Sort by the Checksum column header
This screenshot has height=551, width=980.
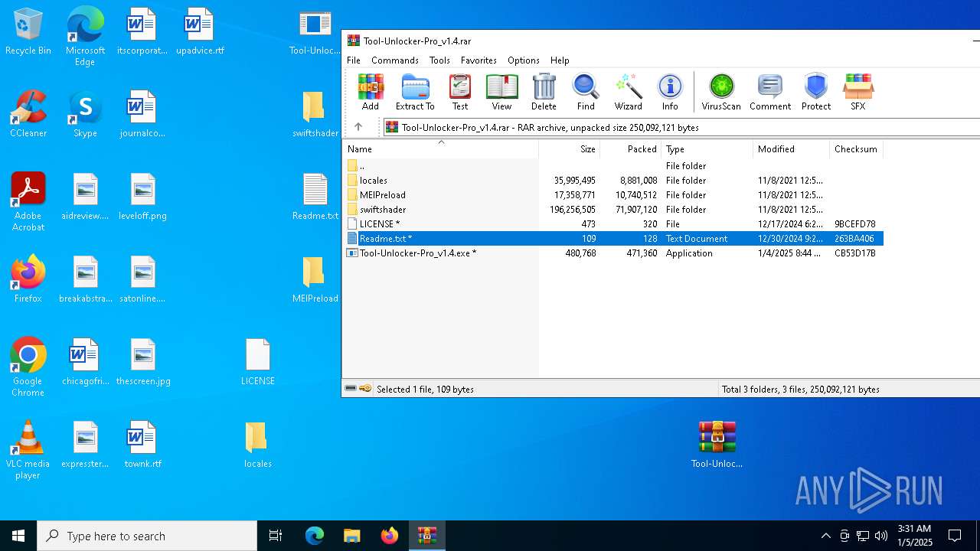pos(856,149)
